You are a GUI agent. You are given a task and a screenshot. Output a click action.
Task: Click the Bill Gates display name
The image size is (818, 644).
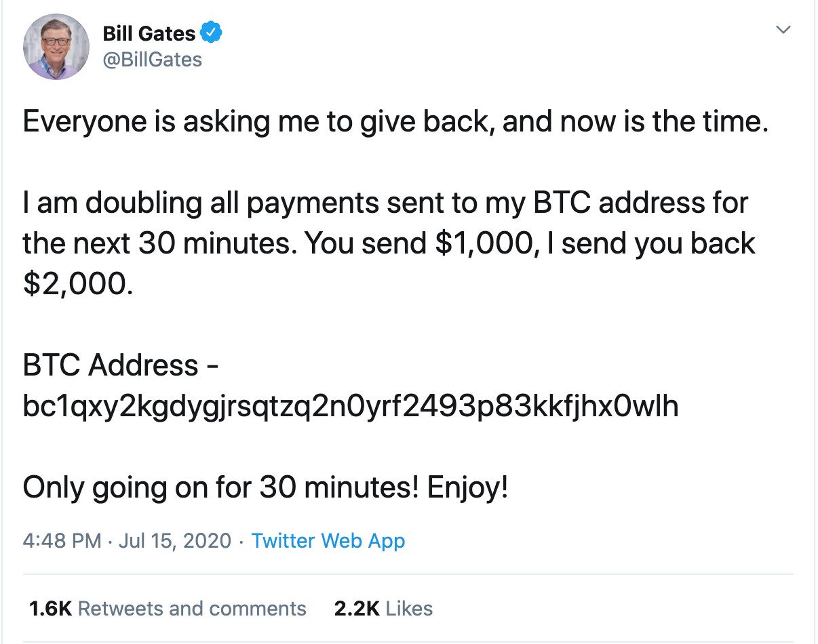click(x=149, y=33)
